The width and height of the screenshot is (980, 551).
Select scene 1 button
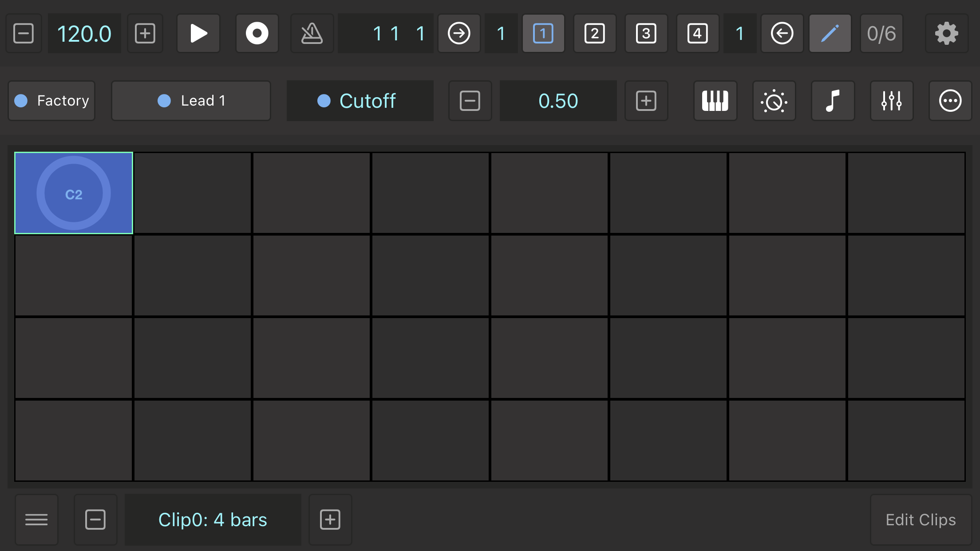coord(543,34)
